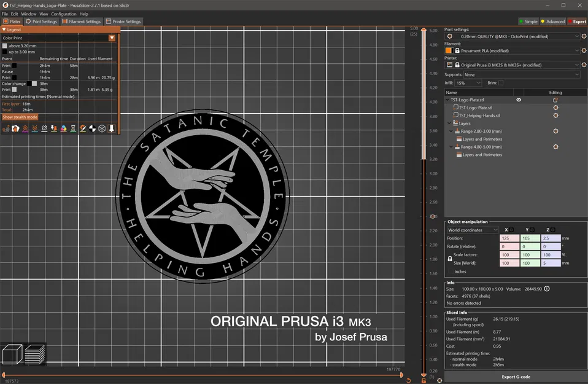The image size is (588, 384).
Task: Switch to sliced layers preview icon
Action: 34,354
